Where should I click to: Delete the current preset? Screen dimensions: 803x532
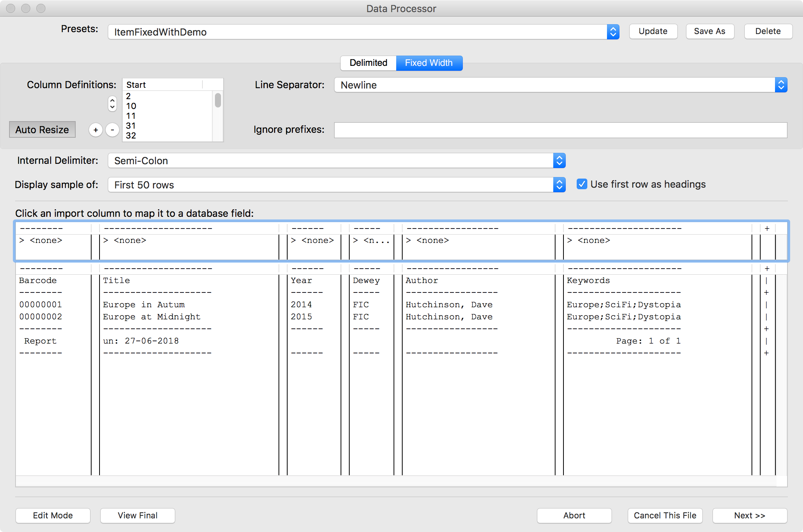point(768,31)
